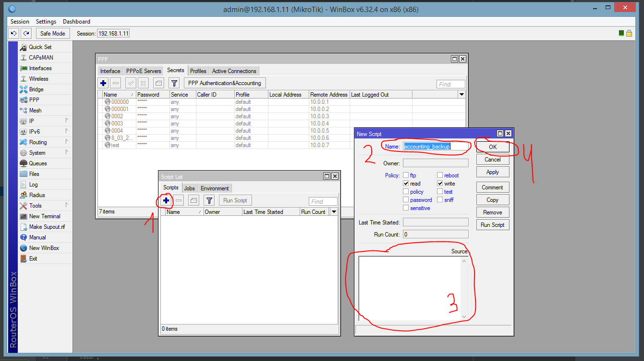This screenshot has height=361, width=644.
Task: Click the comment icon in Script List toolbar
Action: 194,200
